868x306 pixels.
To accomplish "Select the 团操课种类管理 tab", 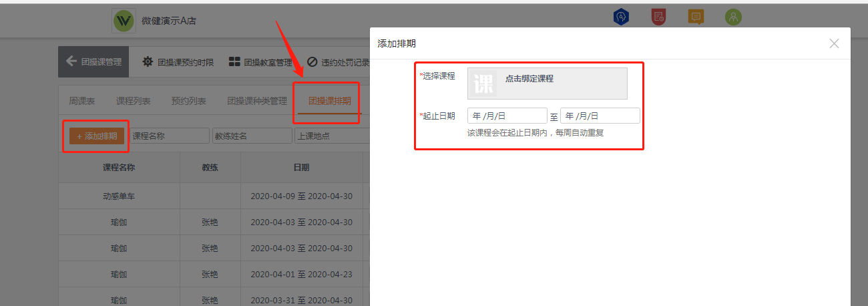I will click(256, 102).
